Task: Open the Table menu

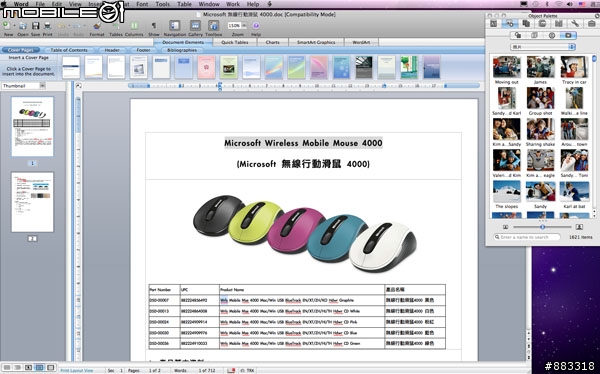Action: pyautogui.click(x=184, y=4)
